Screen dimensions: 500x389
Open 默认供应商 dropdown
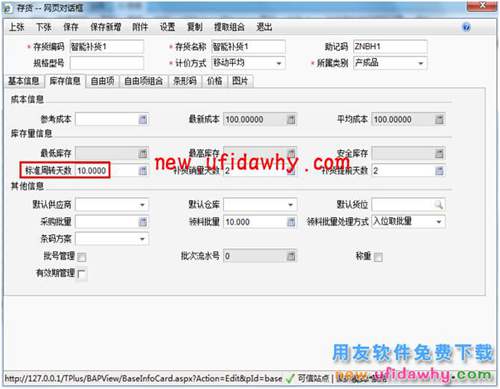pyautogui.click(x=142, y=205)
